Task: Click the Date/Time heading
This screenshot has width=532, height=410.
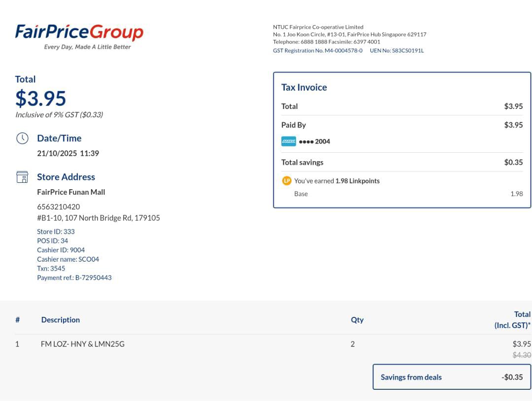Action: 59,138
